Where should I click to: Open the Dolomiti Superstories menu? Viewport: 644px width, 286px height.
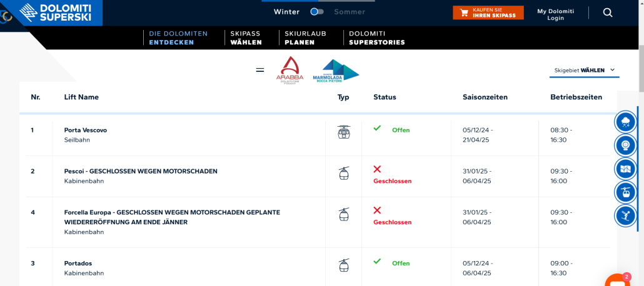[x=376, y=38]
